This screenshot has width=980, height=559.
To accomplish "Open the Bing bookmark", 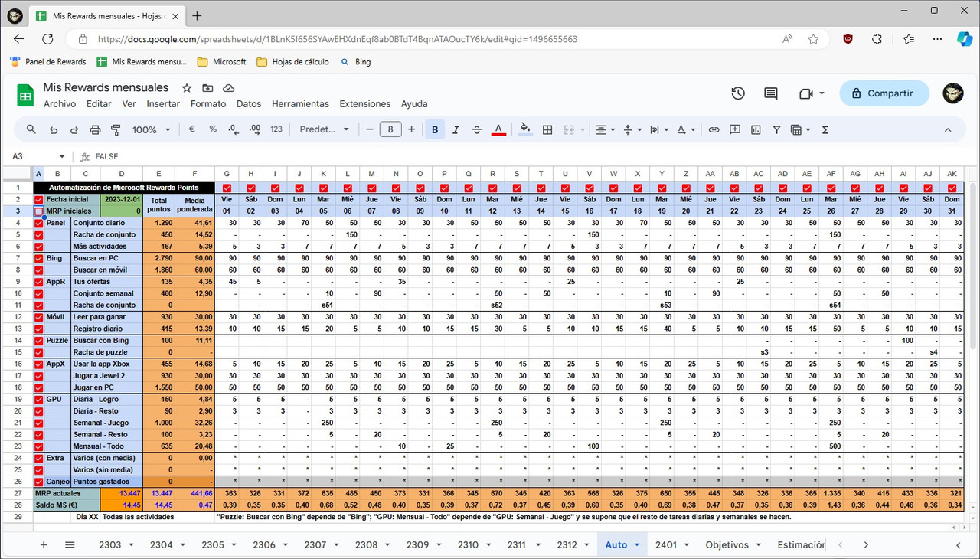I will [x=355, y=62].
